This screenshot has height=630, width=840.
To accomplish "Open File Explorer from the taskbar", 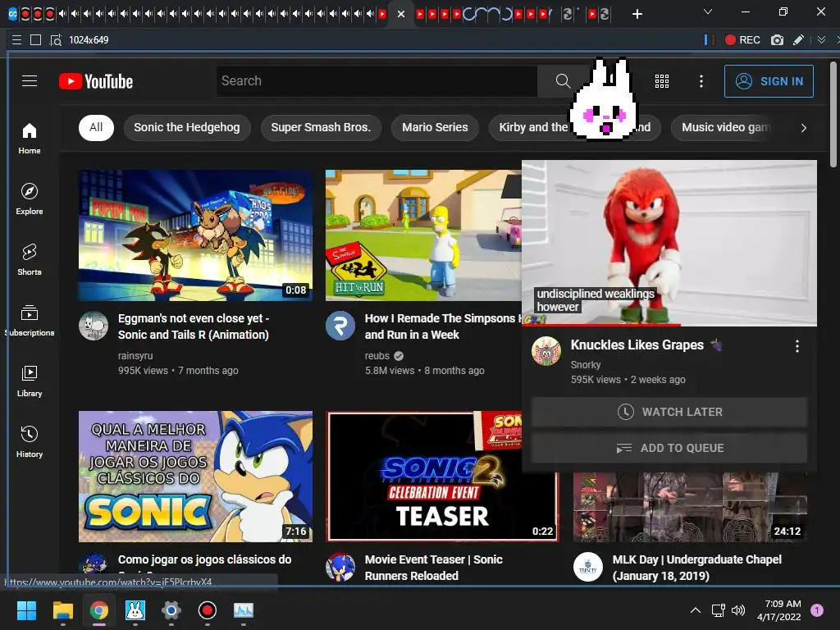I will pyautogui.click(x=62, y=610).
